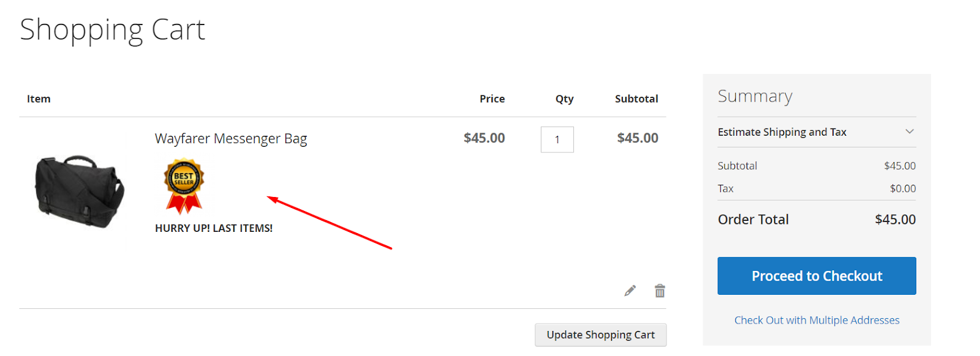The height and width of the screenshot is (356, 980).
Task: Proceed to Checkout
Action: [x=816, y=276]
